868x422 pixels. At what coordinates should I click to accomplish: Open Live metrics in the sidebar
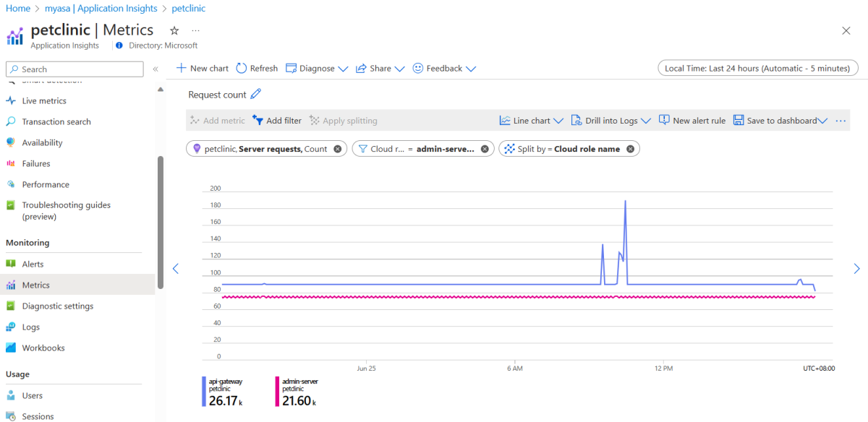coord(44,100)
